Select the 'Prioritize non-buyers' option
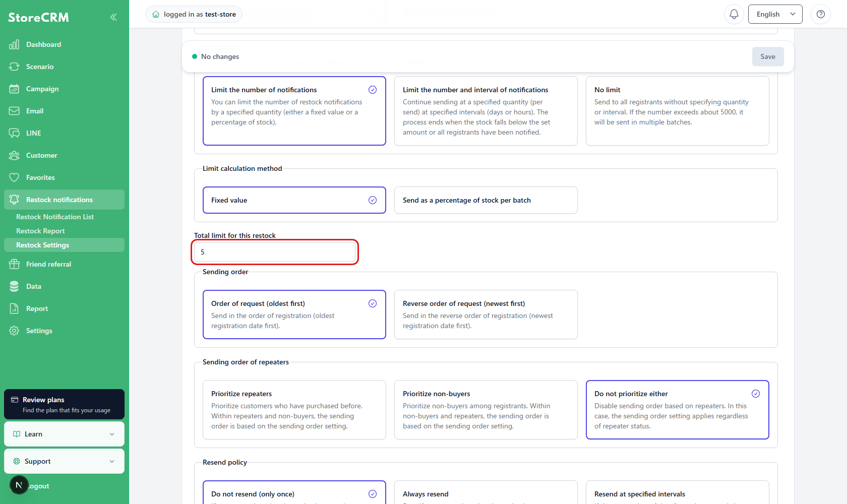The image size is (847, 504). pyautogui.click(x=486, y=410)
